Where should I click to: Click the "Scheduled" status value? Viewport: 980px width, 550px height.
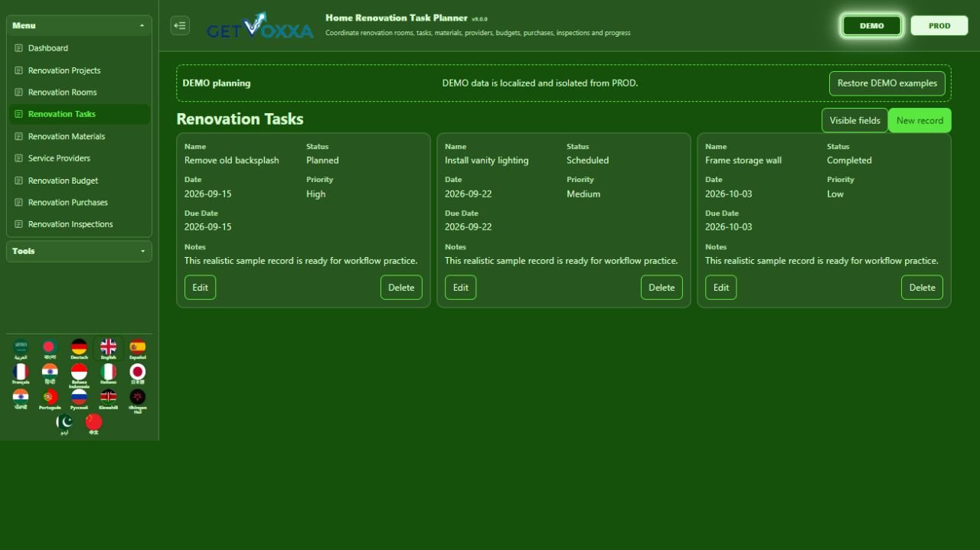[588, 161]
